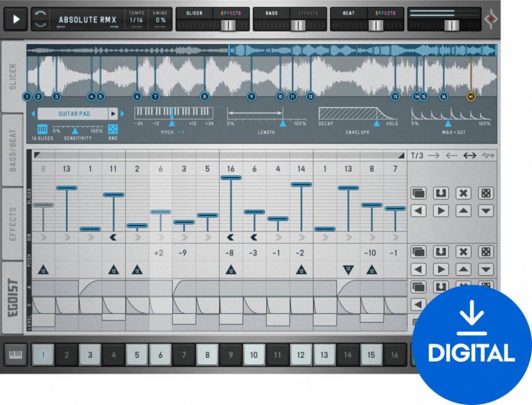
Task: Open the Tempo 1/16 selector
Action: pyautogui.click(x=137, y=20)
